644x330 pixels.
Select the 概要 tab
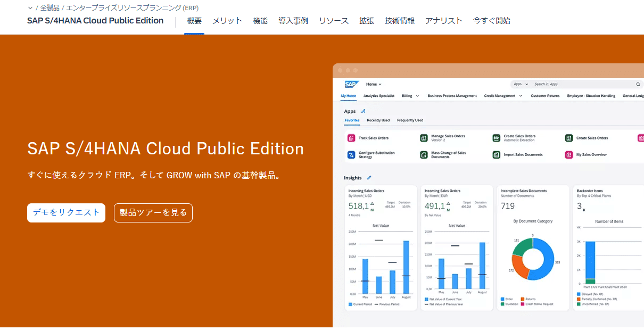(x=194, y=21)
